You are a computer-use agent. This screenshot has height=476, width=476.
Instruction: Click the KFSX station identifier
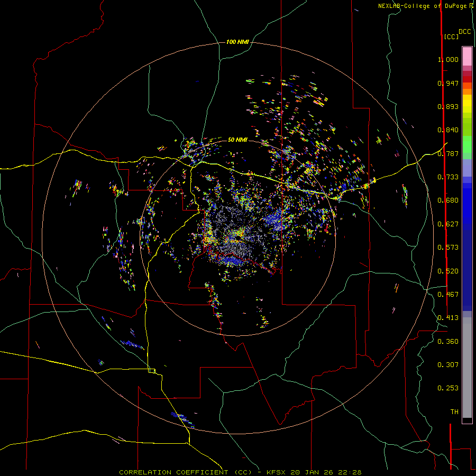277,472
